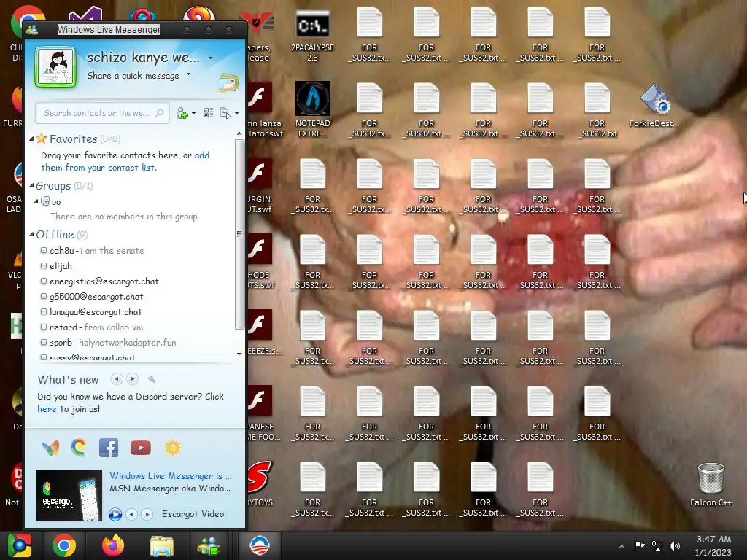Open the Escargot swirl icon beside Facebook

[x=79, y=448]
